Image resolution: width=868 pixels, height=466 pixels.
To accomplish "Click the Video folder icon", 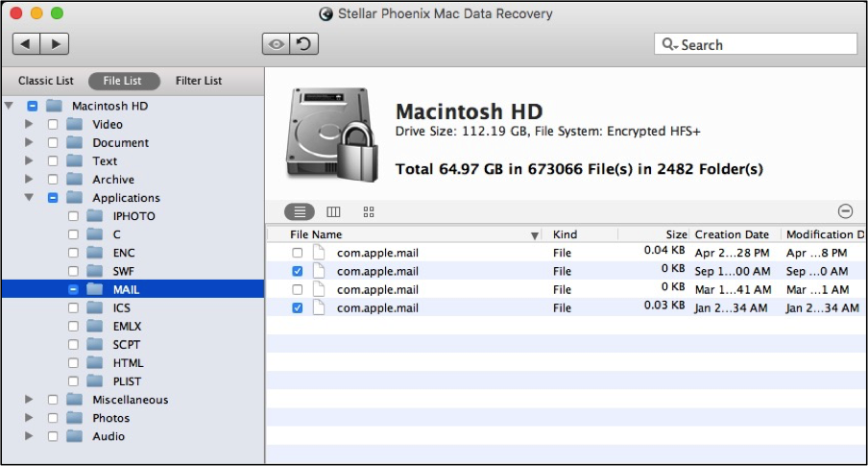I will [x=74, y=124].
